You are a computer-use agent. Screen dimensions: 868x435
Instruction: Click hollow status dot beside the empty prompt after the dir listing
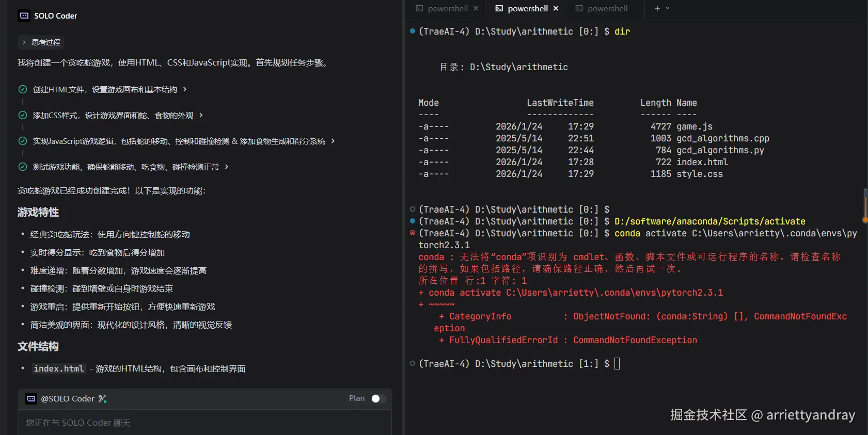point(413,209)
